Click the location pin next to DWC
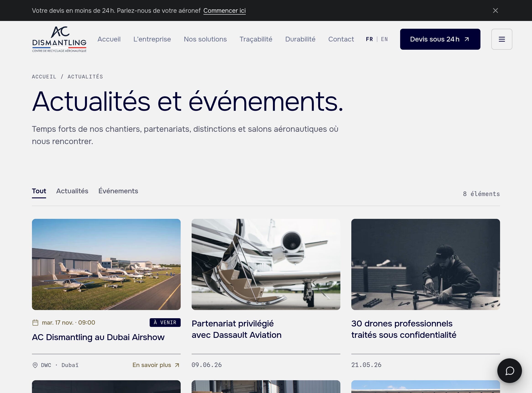 click(x=35, y=365)
